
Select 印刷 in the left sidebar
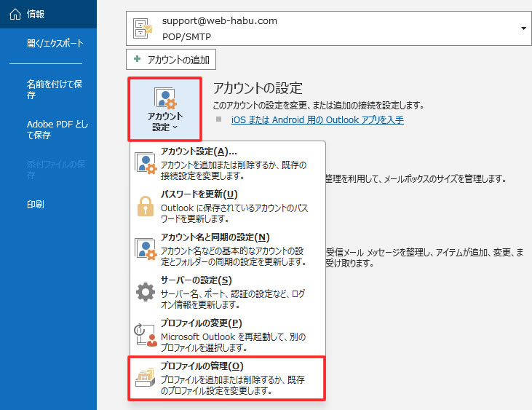[36, 204]
